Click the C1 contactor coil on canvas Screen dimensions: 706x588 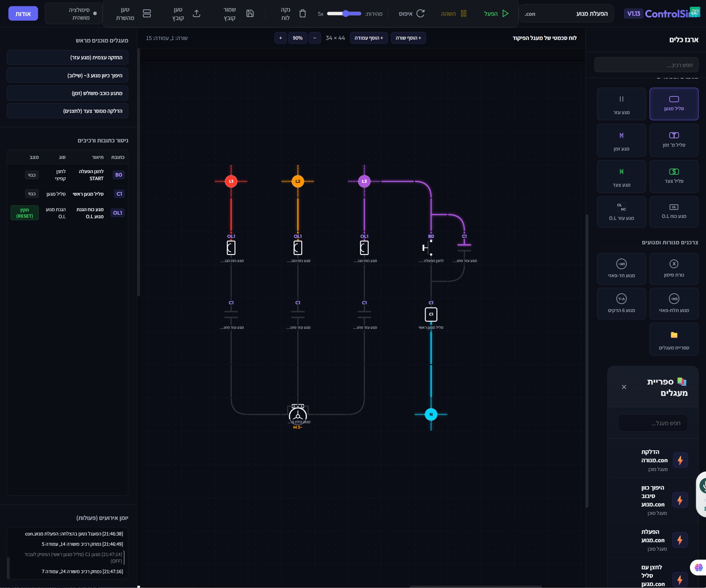coord(431,315)
